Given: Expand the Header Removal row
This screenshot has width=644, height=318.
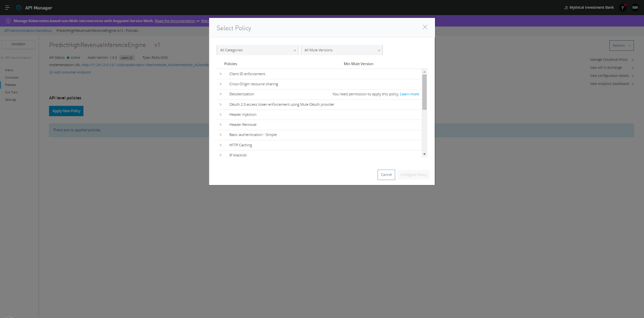Looking at the screenshot, I should [221, 125].
